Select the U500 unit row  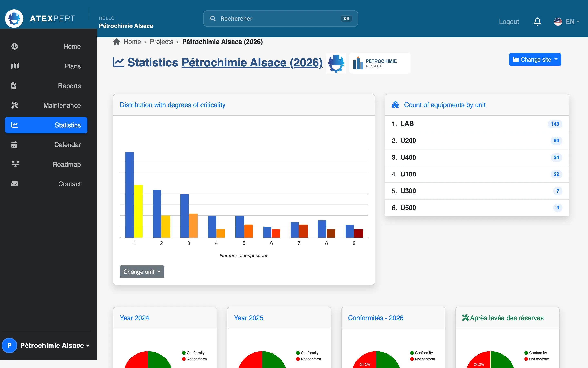[x=477, y=208]
